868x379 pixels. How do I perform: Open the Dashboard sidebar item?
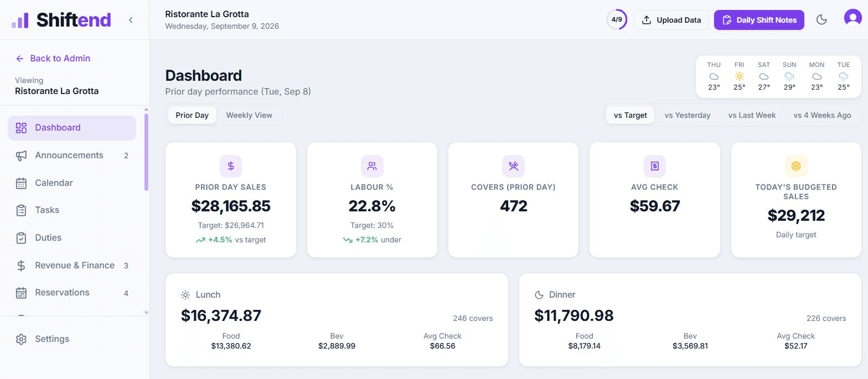point(72,128)
